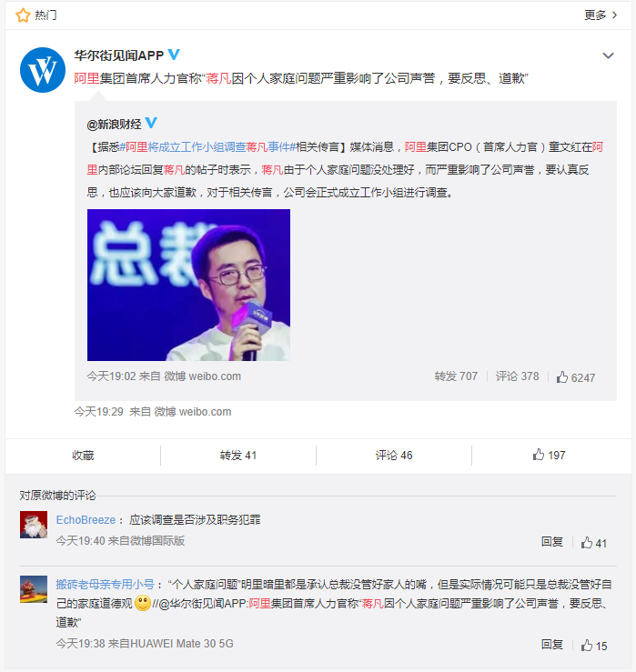The height and width of the screenshot is (672, 636).
Task: Click 回复 on EchoBreeze's comment
Action: click(551, 542)
